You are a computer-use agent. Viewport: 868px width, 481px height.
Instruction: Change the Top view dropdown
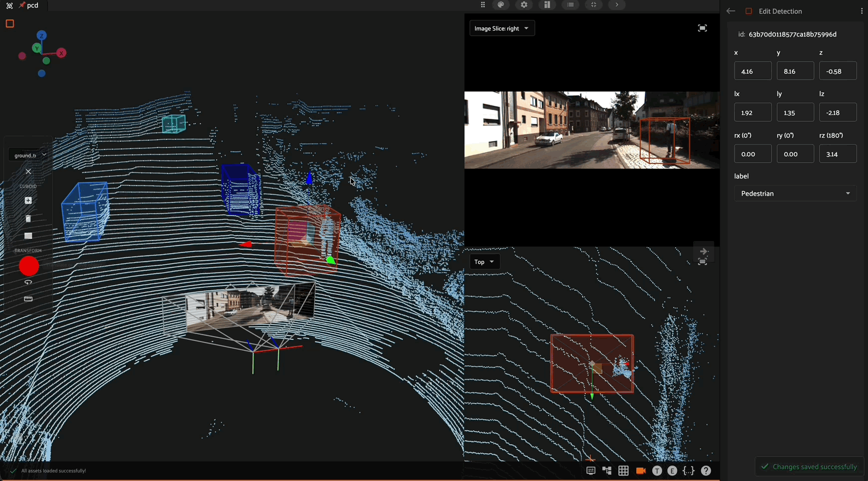pos(484,261)
